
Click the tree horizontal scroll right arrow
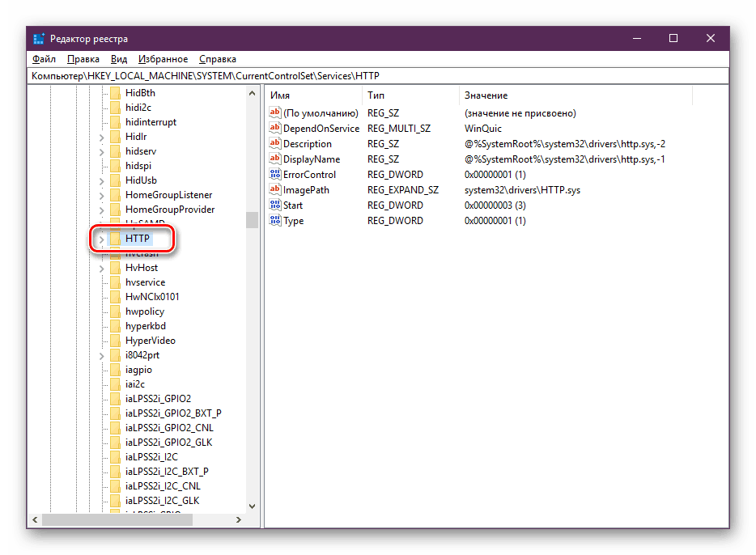[x=238, y=520]
